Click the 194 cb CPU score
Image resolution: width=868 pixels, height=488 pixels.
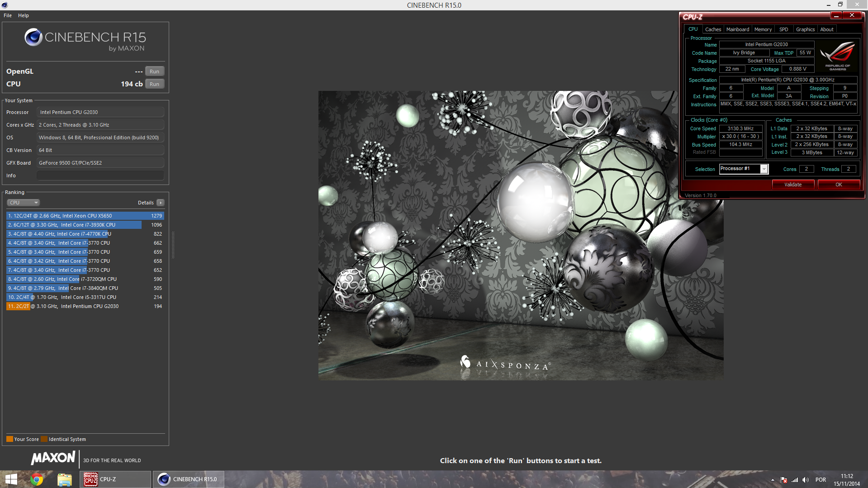[132, 84]
